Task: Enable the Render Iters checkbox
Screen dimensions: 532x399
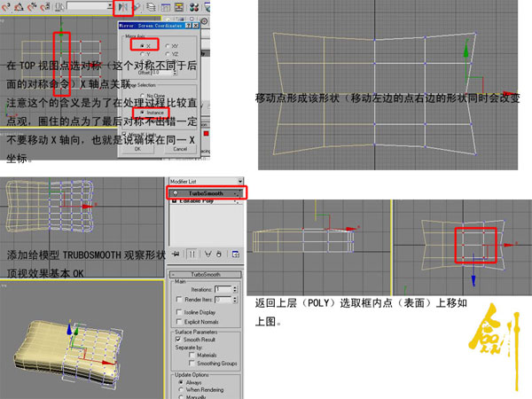Action: (179, 300)
